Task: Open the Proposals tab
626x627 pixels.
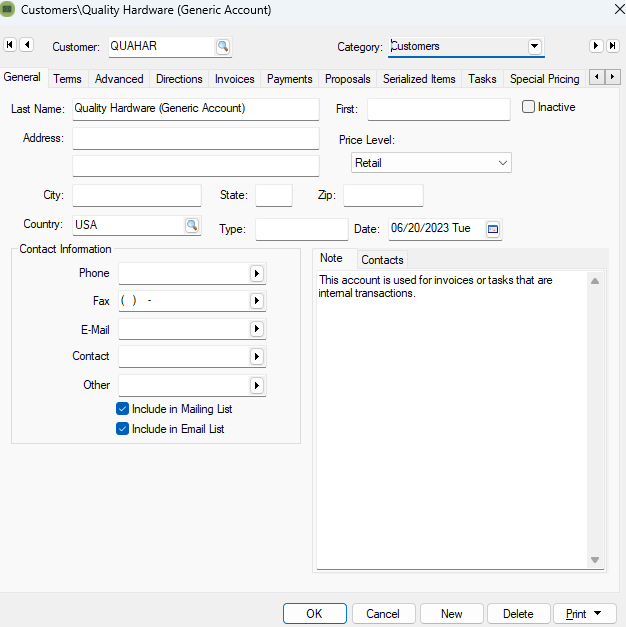Action: (348, 79)
